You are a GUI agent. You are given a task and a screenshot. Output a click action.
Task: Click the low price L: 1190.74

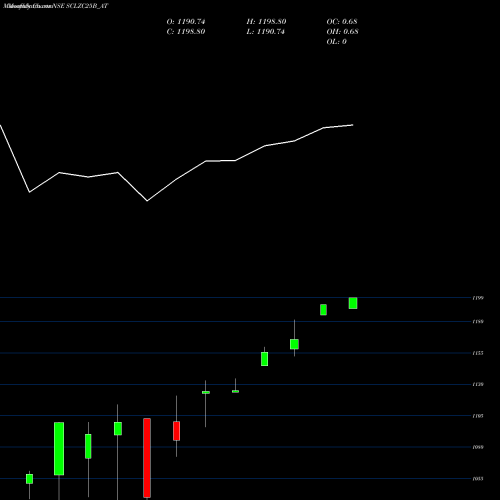coord(266,32)
